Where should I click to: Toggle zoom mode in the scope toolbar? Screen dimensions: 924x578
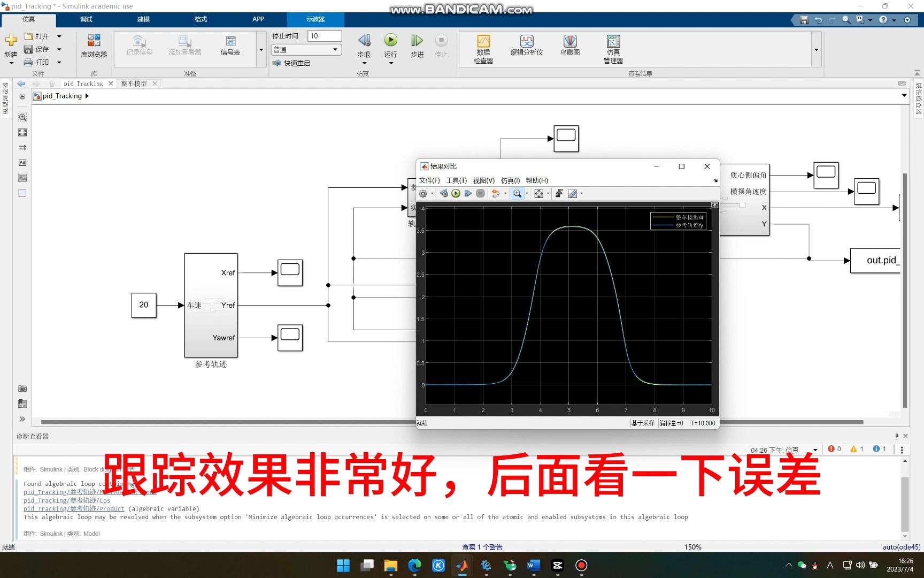[517, 193]
